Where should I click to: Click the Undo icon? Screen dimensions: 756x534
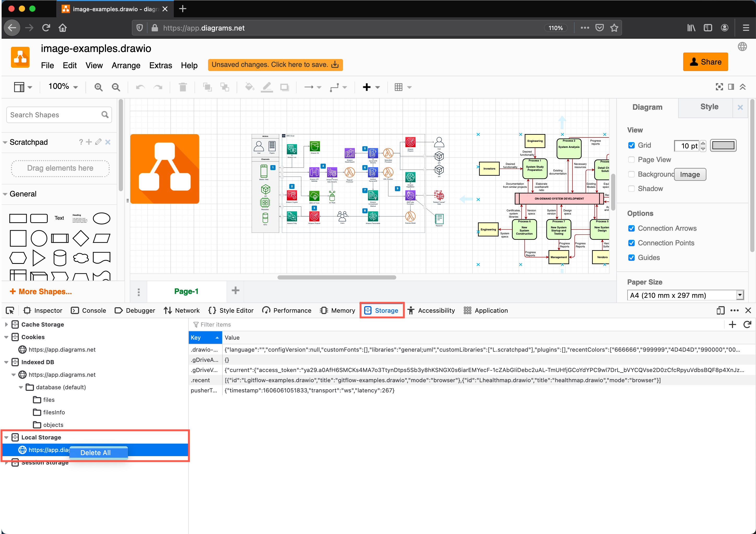[140, 87]
